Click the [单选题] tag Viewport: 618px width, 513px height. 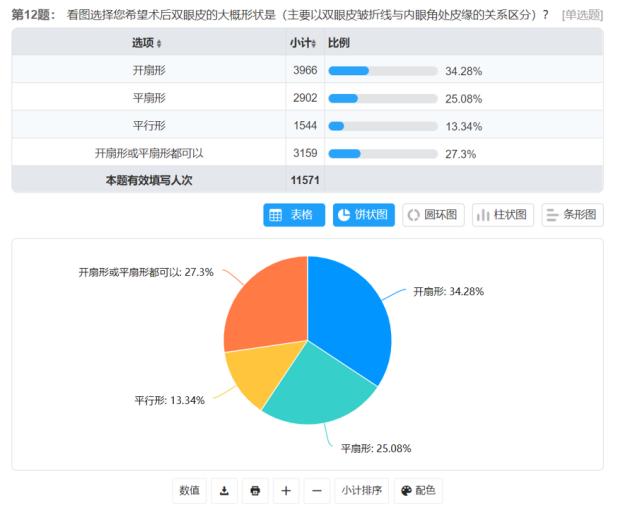(583, 15)
